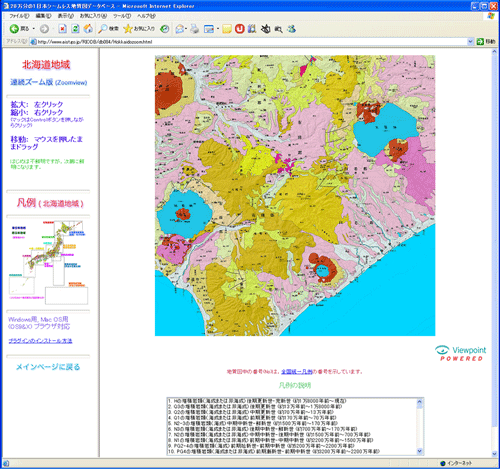Viewport: 500px width, 469px height.
Task: Open the Edit (編集) menu
Action: [43, 16]
